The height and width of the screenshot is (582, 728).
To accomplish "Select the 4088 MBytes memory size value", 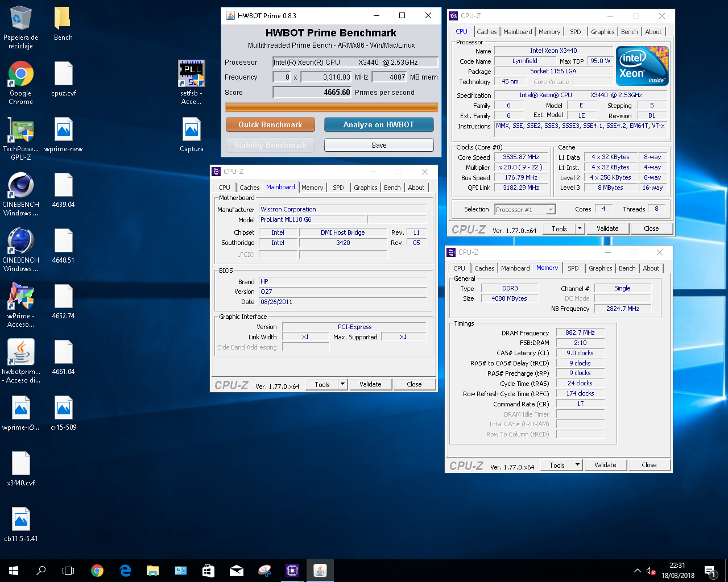I will tap(509, 298).
